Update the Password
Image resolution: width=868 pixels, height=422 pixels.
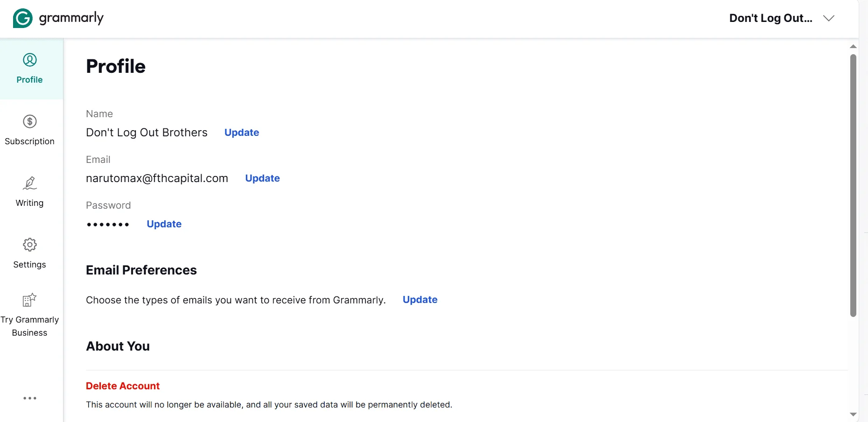pos(164,224)
